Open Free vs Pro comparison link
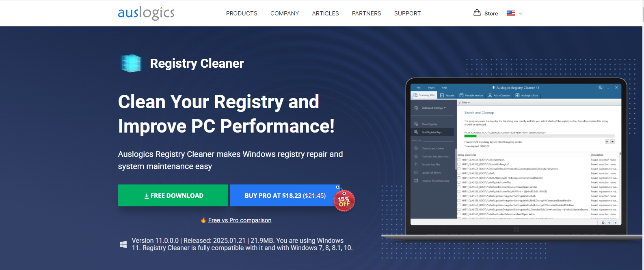644x270 pixels. (x=240, y=220)
